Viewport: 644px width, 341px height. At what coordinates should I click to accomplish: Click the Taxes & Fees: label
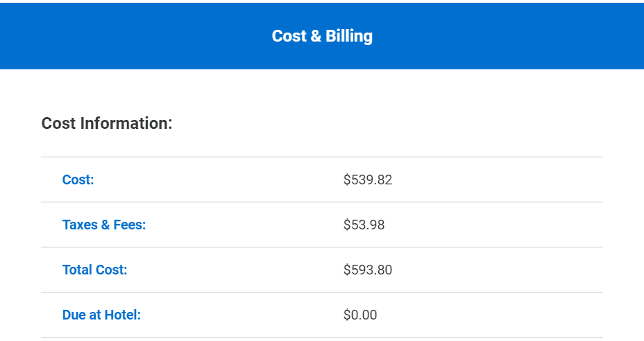(104, 225)
